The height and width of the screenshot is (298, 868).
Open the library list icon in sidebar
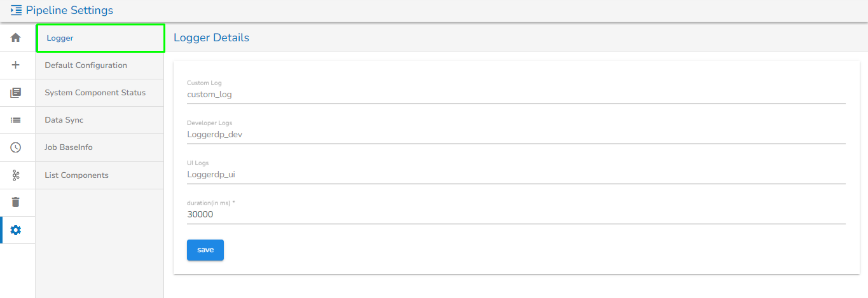[16, 93]
